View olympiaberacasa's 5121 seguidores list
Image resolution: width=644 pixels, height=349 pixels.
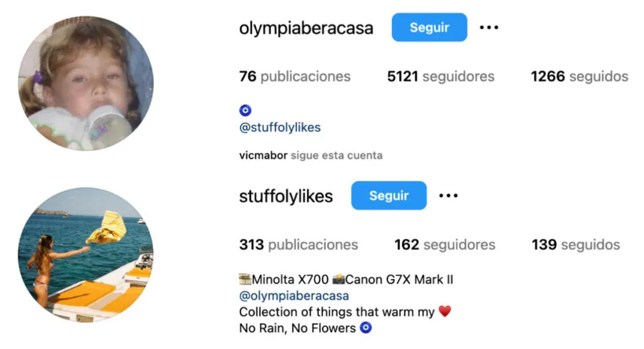point(441,76)
